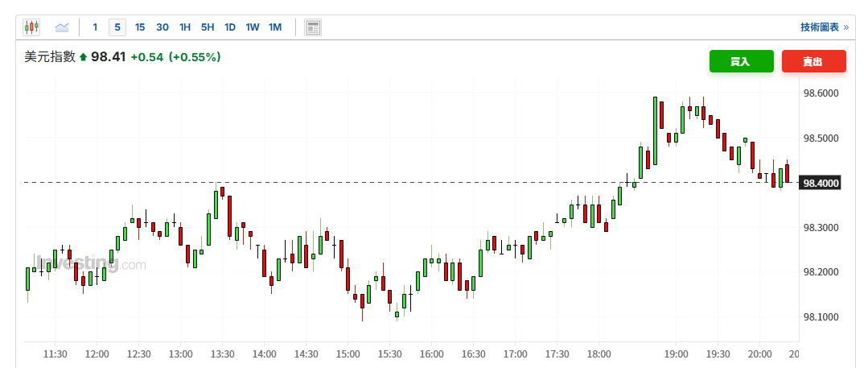Viewport: 868px width, 368px height.
Task: Select the 5 minute timeframe
Action: tap(117, 27)
